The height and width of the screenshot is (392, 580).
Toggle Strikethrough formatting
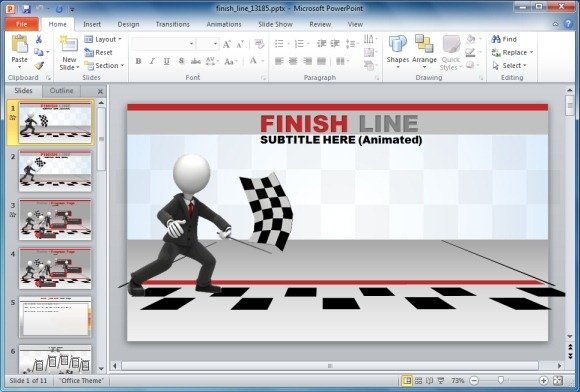196,61
